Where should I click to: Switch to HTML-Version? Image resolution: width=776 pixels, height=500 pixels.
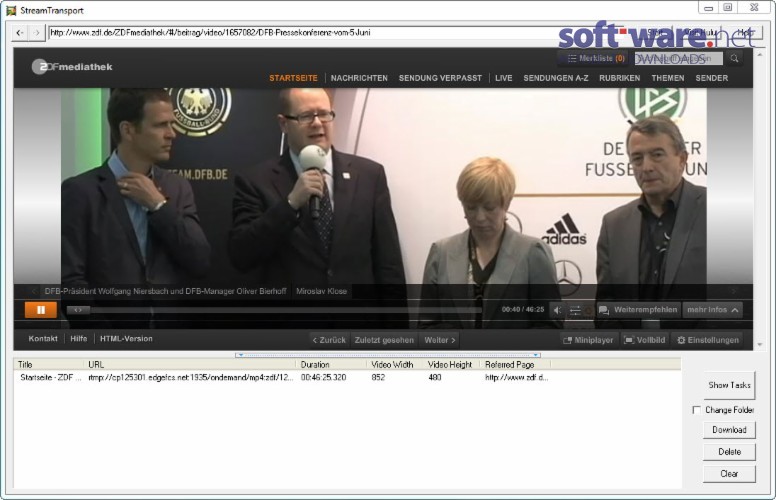(126, 339)
